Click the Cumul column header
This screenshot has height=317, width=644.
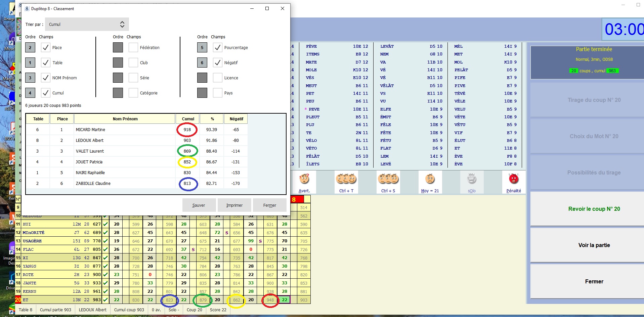[x=188, y=119]
